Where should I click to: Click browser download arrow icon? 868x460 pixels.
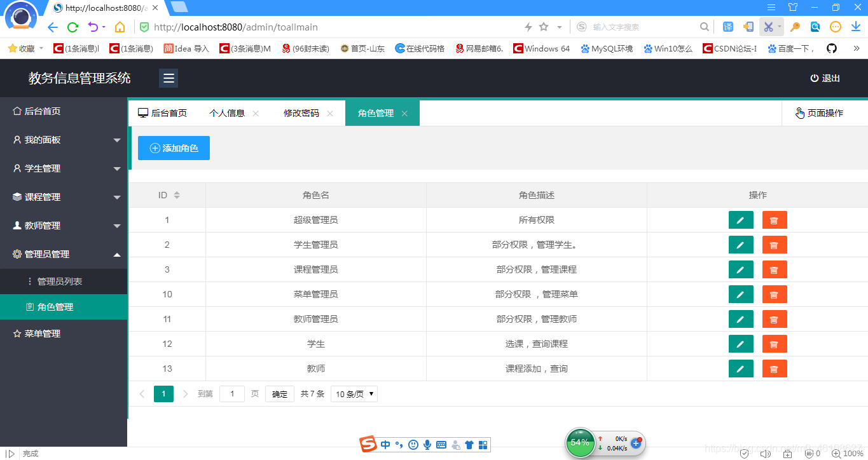[856, 27]
